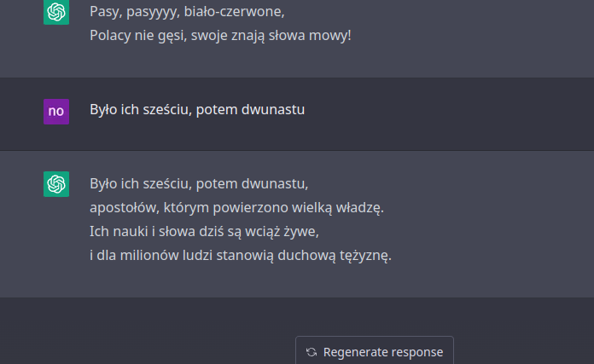This screenshot has height=364, width=594.
Task: Click the line 'Pasy, pasyyyy, biało-czerwone,'
Action: (187, 13)
